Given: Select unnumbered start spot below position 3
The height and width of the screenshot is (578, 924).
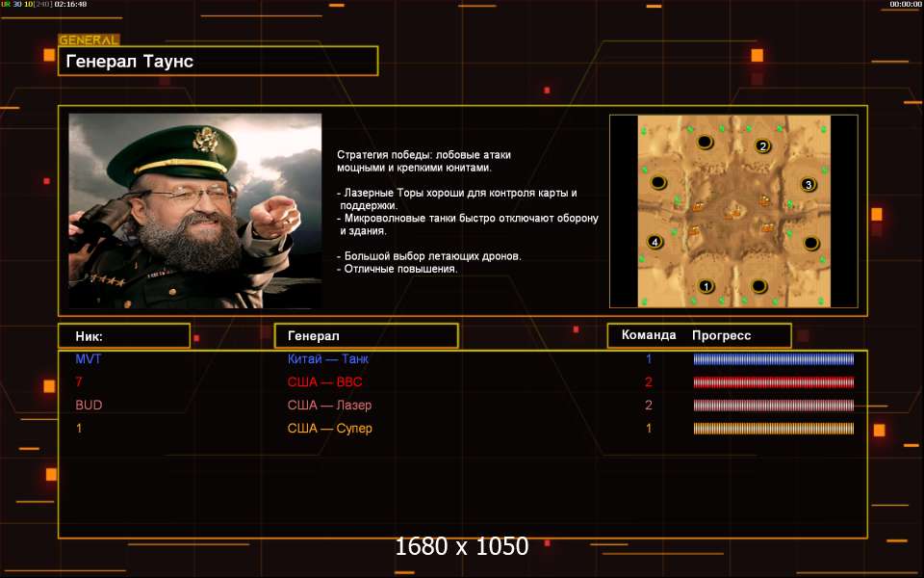Looking at the screenshot, I should pos(811,243).
